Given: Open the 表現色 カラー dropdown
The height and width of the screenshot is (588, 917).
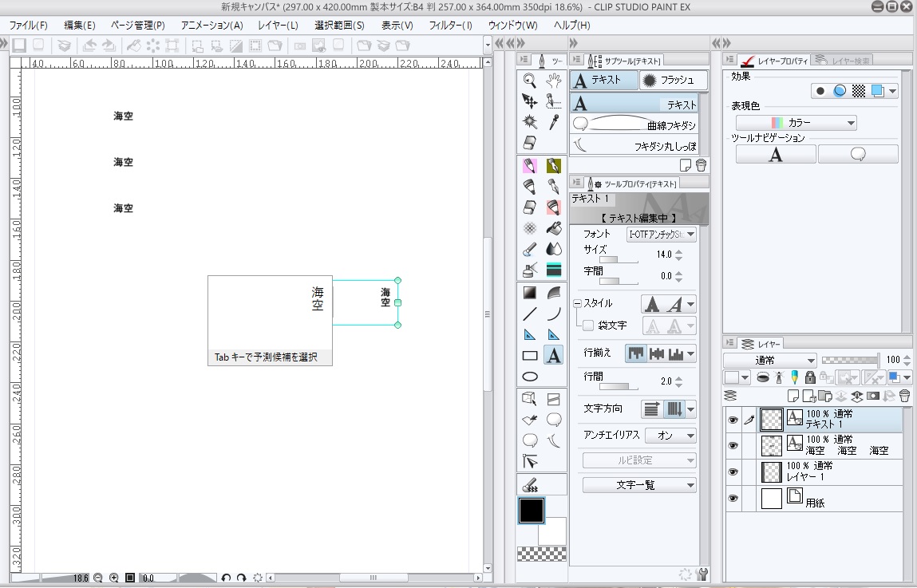Looking at the screenshot, I should click(796, 123).
